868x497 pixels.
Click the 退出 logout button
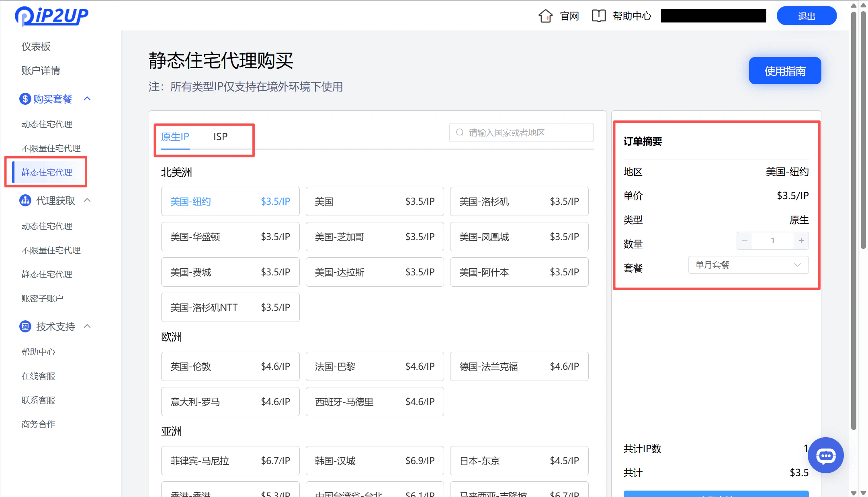click(x=806, y=16)
